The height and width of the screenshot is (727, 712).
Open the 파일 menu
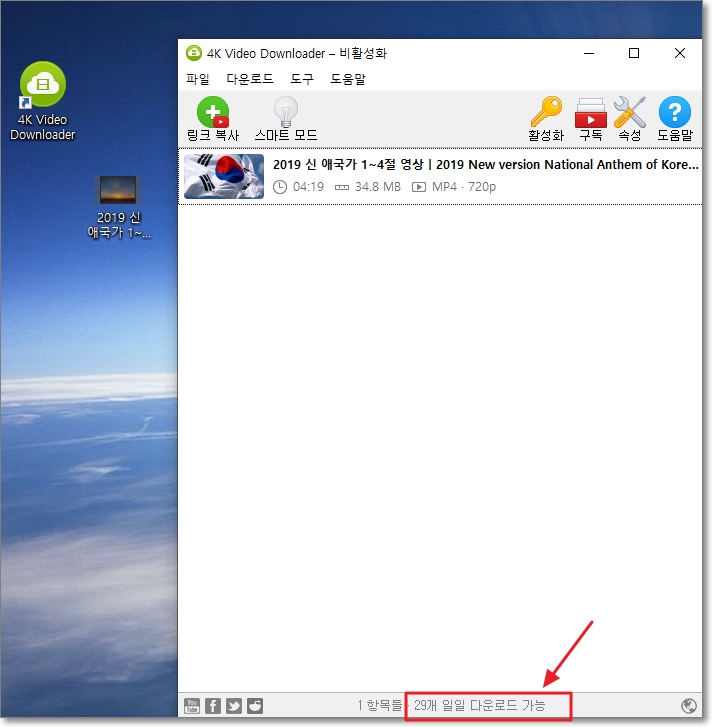(x=198, y=79)
